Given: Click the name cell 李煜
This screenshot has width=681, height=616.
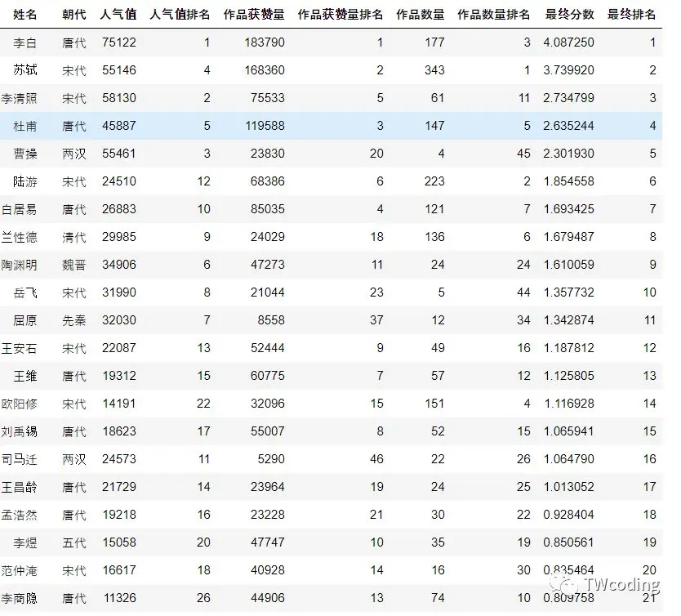Looking at the screenshot, I should [x=24, y=543].
